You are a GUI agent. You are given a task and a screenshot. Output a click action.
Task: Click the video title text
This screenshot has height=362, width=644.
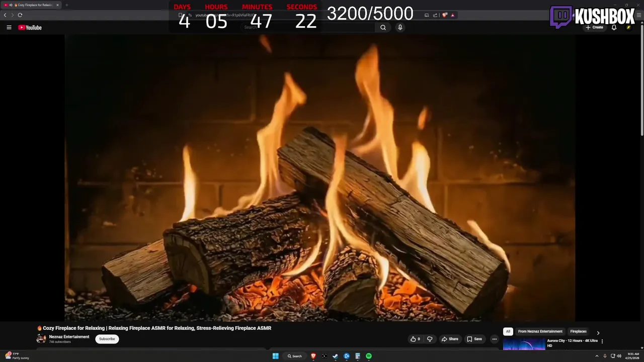(157, 328)
